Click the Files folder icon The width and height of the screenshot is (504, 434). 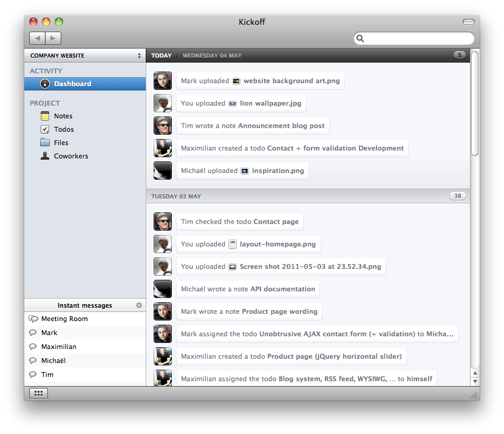[x=45, y=142]
